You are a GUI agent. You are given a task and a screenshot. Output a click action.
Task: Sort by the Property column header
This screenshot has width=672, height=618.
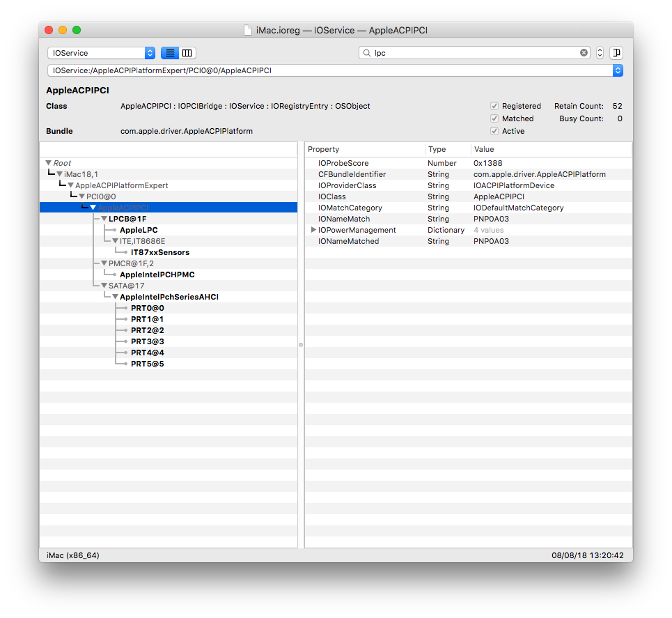click(x=365, y=149)
